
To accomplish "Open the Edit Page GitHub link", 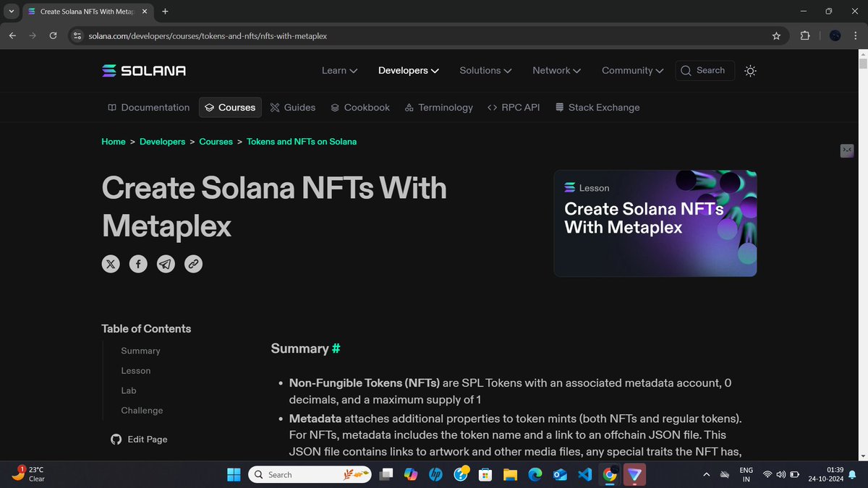I will [x=139, y=439].
